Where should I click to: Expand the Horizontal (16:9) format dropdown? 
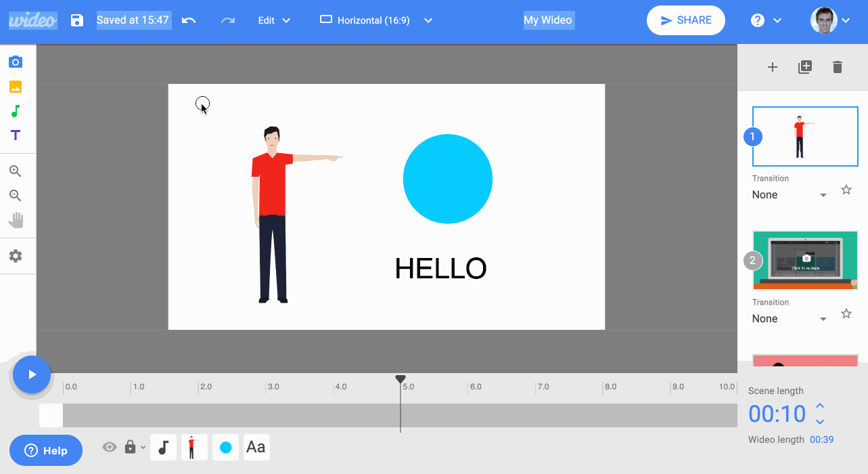(x=375, y=20)
